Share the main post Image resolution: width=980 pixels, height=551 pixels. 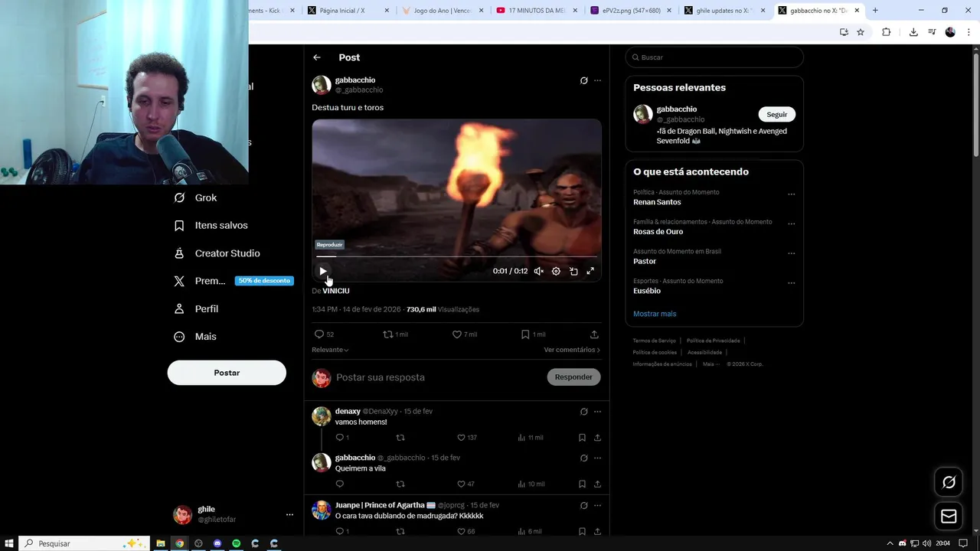594,334
